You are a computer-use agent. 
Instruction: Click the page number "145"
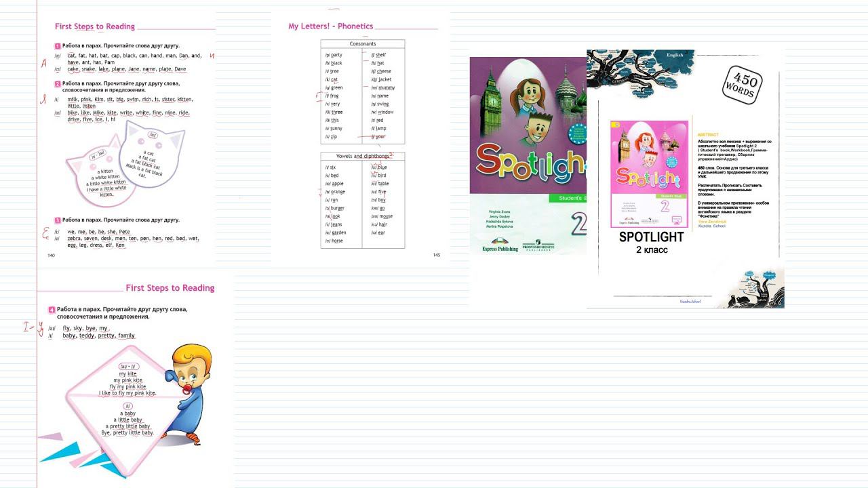tap(437, 256)
